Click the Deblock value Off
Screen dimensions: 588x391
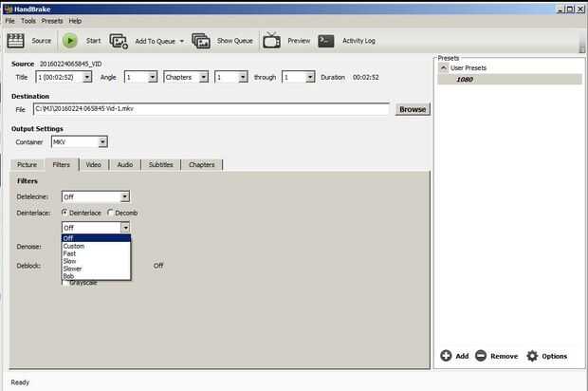pyautogui.click(x=158, y=266)
